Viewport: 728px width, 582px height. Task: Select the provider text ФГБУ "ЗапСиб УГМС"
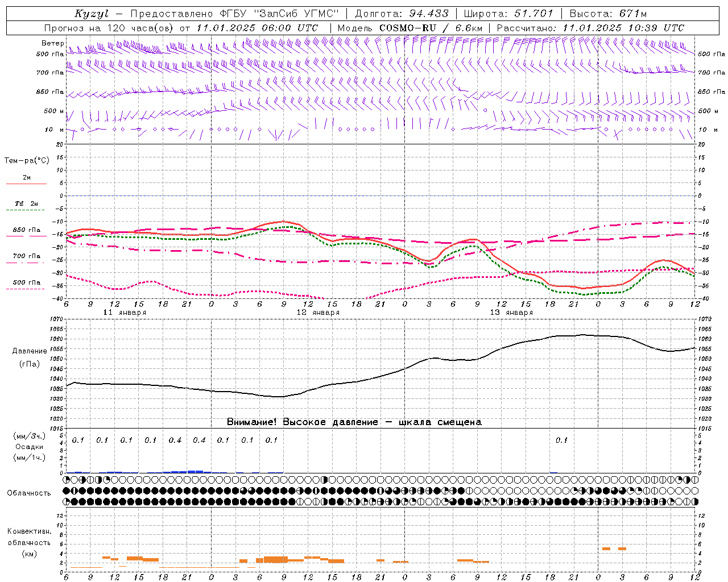click(x=279, y=14)
